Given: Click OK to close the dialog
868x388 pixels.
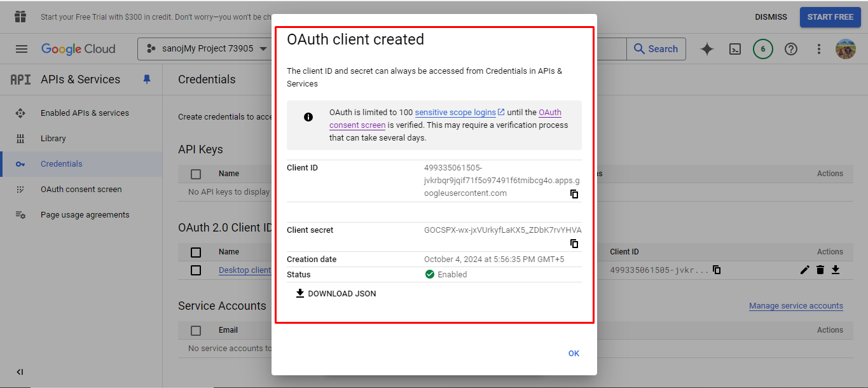Looking at the screenshot, I should click(574, 354).
